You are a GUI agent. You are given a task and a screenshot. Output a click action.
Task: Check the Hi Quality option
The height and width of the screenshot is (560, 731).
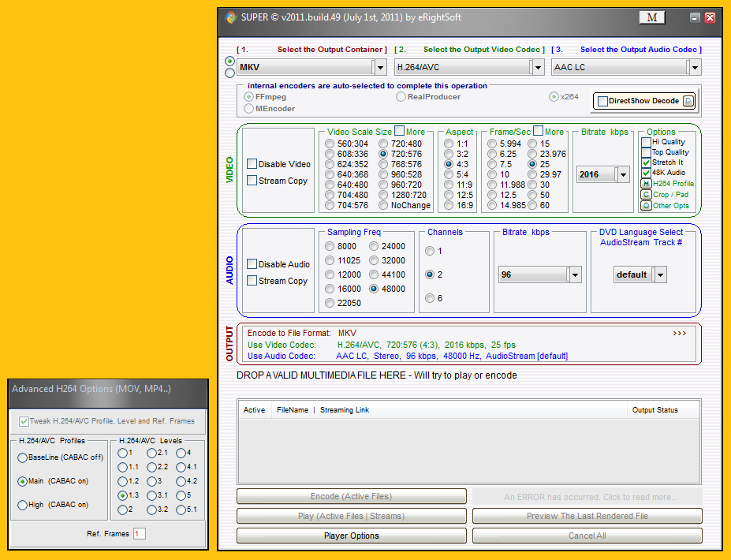click(646, 142)
